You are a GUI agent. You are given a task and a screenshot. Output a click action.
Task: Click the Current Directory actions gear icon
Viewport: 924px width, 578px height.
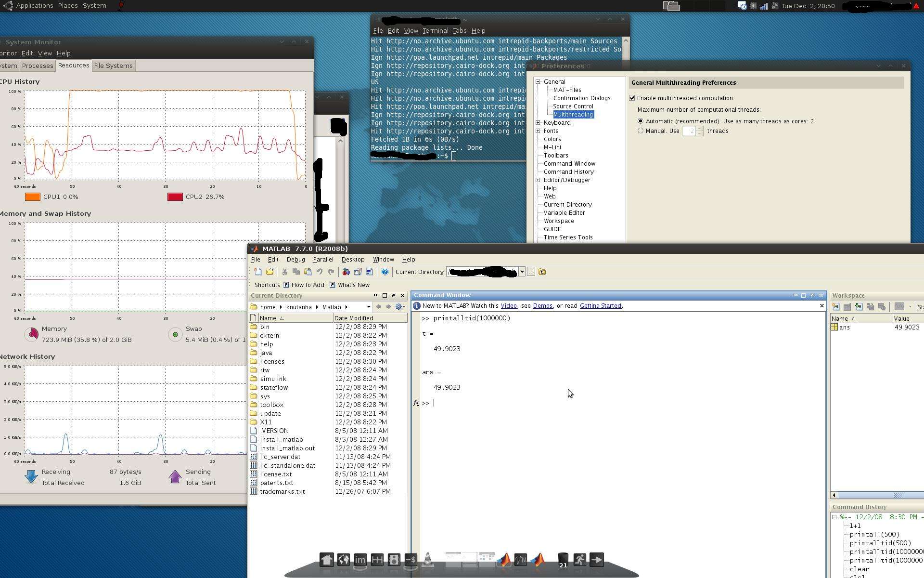[399, 307]
